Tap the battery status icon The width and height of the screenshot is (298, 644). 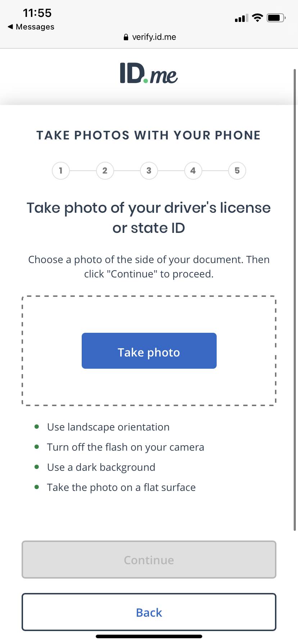(x=276, y=18)
